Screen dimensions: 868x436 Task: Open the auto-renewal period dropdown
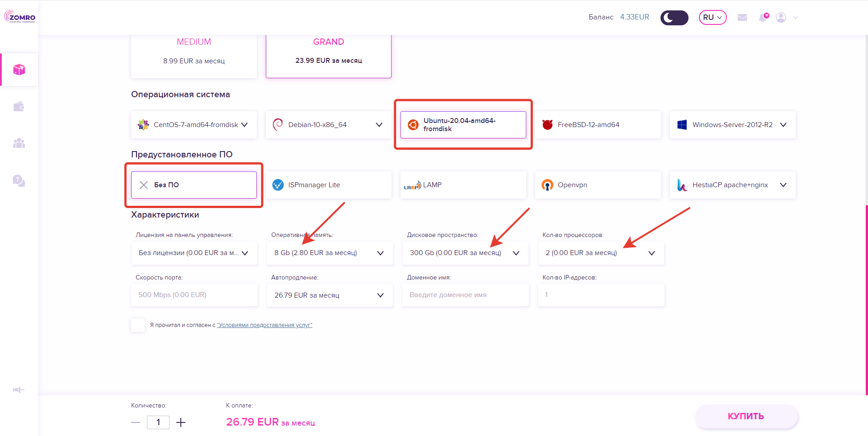330,295
